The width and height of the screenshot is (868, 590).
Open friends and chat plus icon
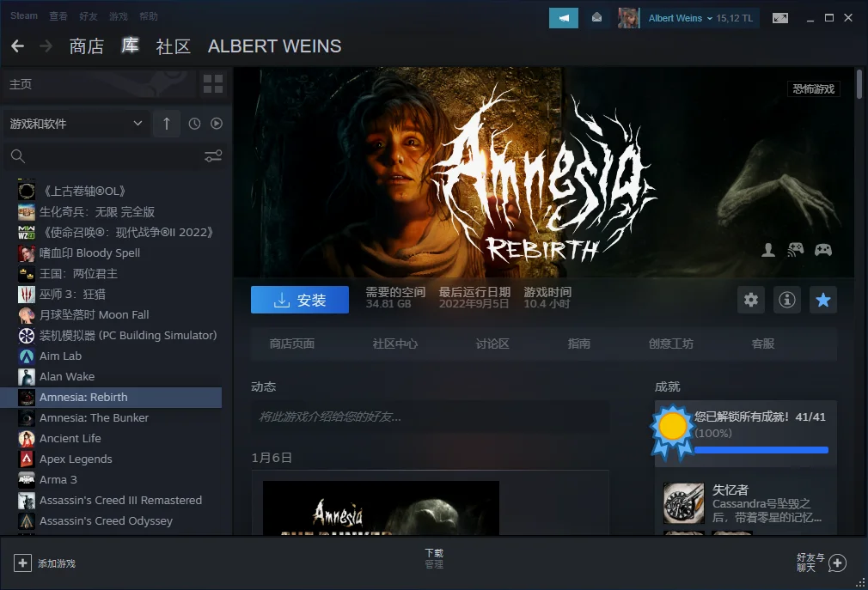point(838,563)
